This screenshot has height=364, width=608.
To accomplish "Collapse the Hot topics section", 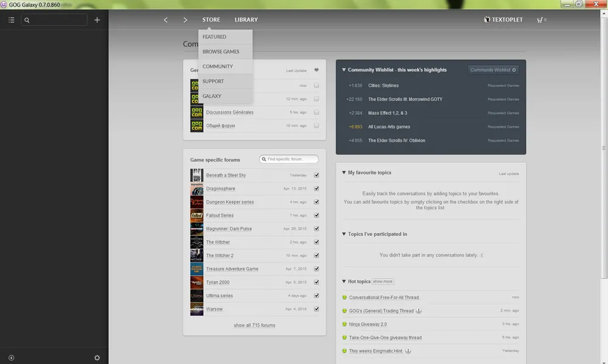I will click(344, 282).
